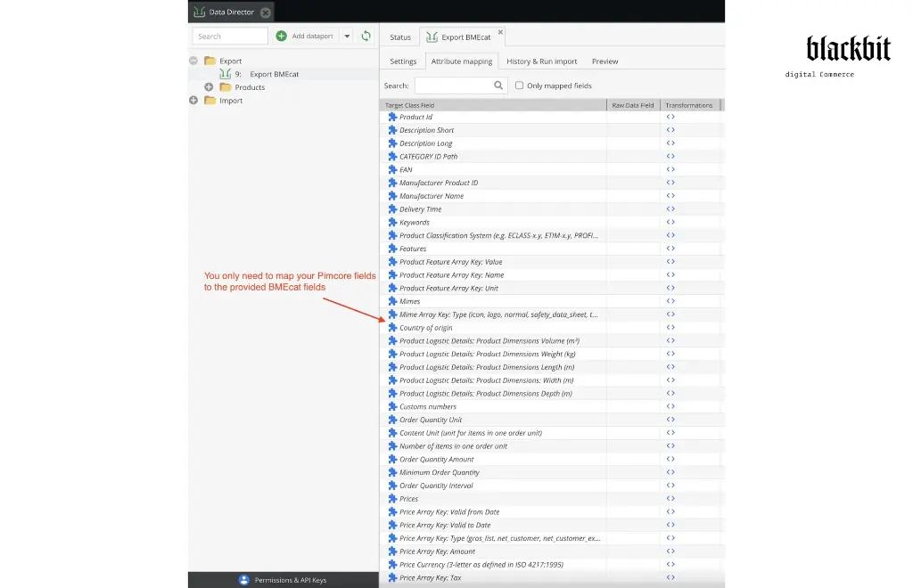This screenshot has width=913, height=588.
Task: Select Product Dimensions Volume (m³) row
Action: tap(551, 341)
